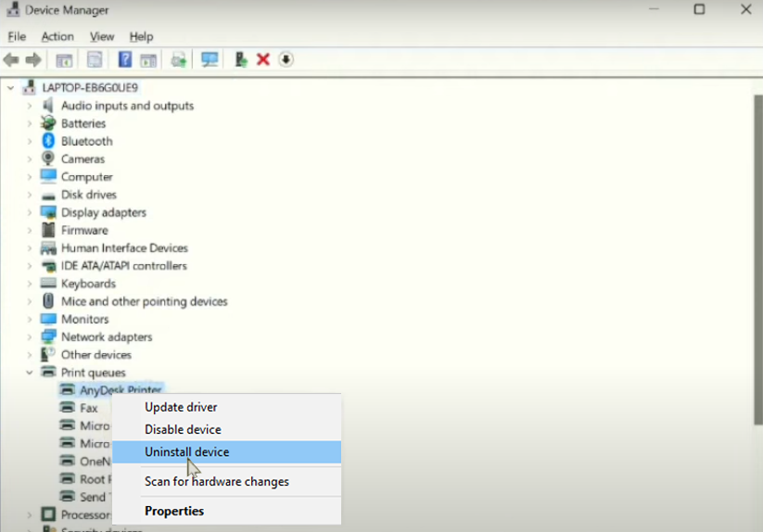Click the Back arrow toolbar icon

(x=11, y=60)
